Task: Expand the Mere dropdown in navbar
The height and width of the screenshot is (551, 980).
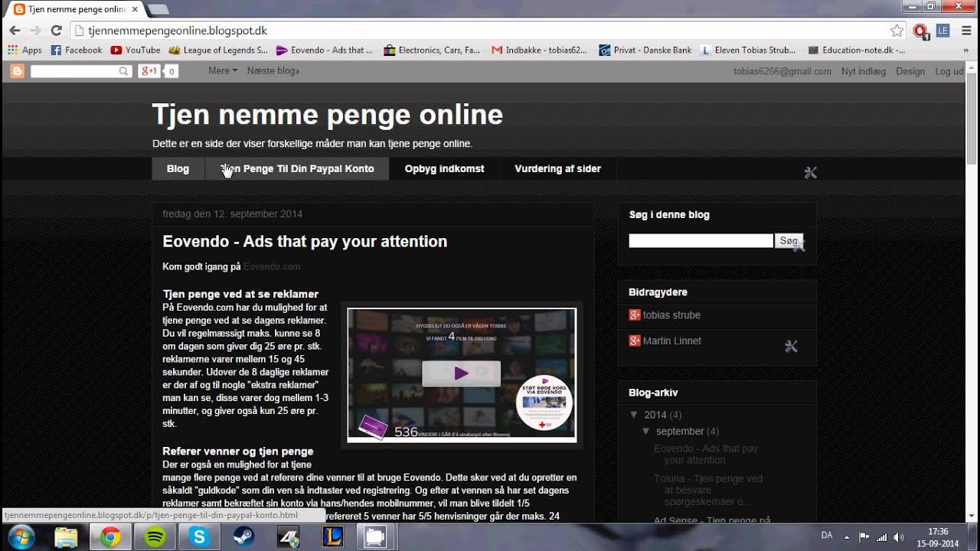Action: click(x=223, y=71)
